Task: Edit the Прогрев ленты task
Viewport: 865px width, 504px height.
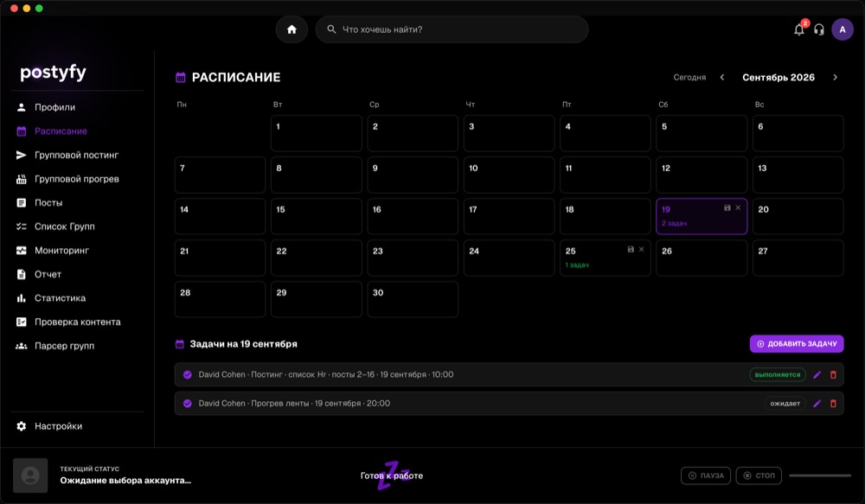Action: tap(817, 404)
